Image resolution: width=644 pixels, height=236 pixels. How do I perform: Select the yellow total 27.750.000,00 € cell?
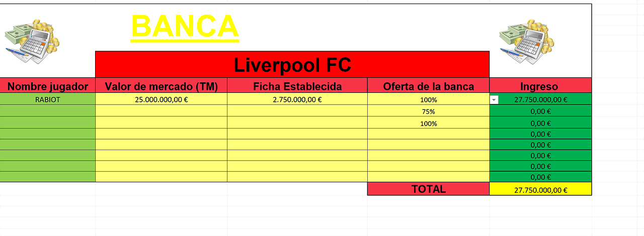pos(541,189)
